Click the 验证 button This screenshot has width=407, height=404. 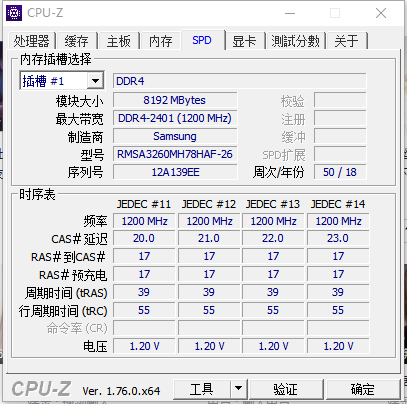tap(286, 388)
